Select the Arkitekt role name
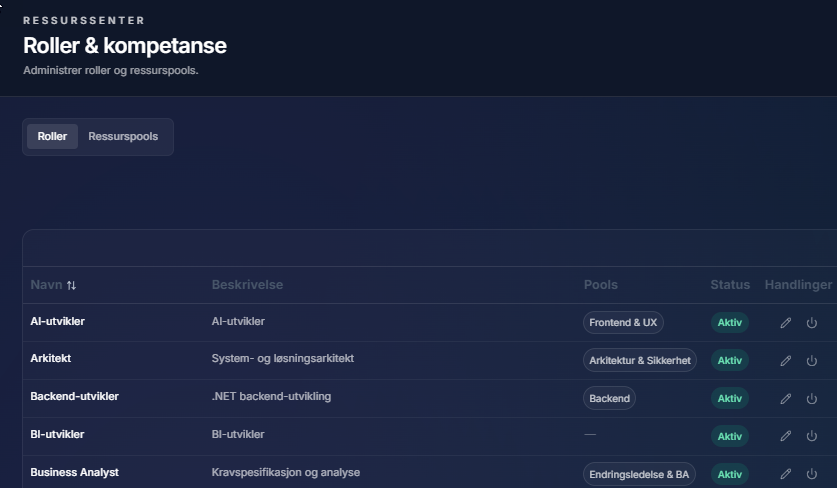 (50, 358)
